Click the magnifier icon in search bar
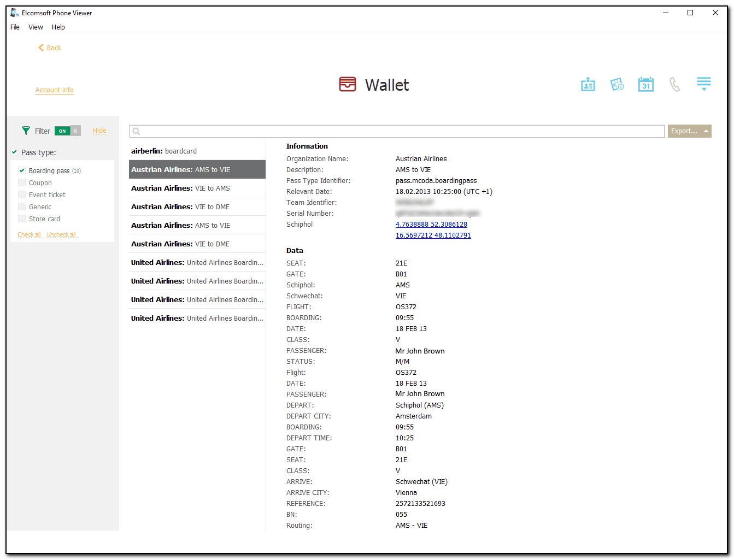The width and height of the screenshot is (734, 560). click(137, 131)
